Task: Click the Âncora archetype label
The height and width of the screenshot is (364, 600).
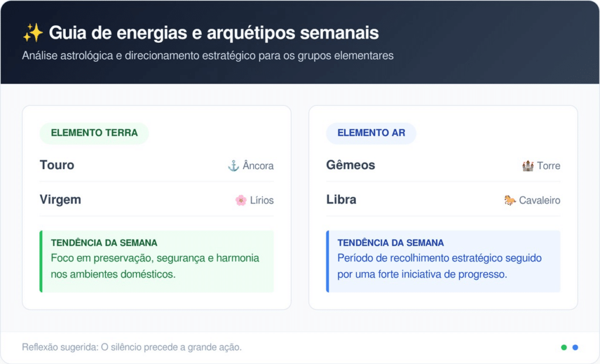Action: (258, 166)
